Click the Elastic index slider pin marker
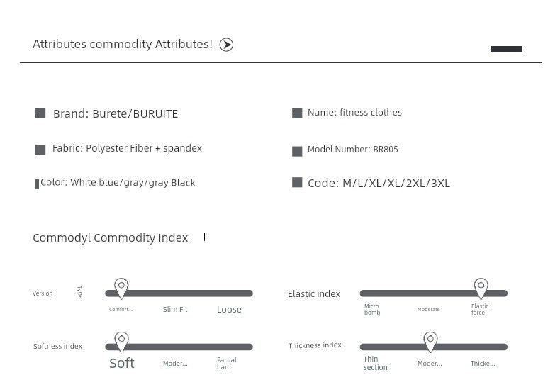This screenshot has height=392, width=560. (x=481, y=289)
